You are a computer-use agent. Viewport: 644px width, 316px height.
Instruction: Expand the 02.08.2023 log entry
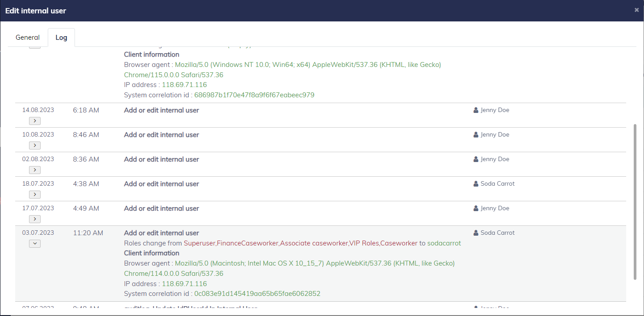(x=34, y=170)
